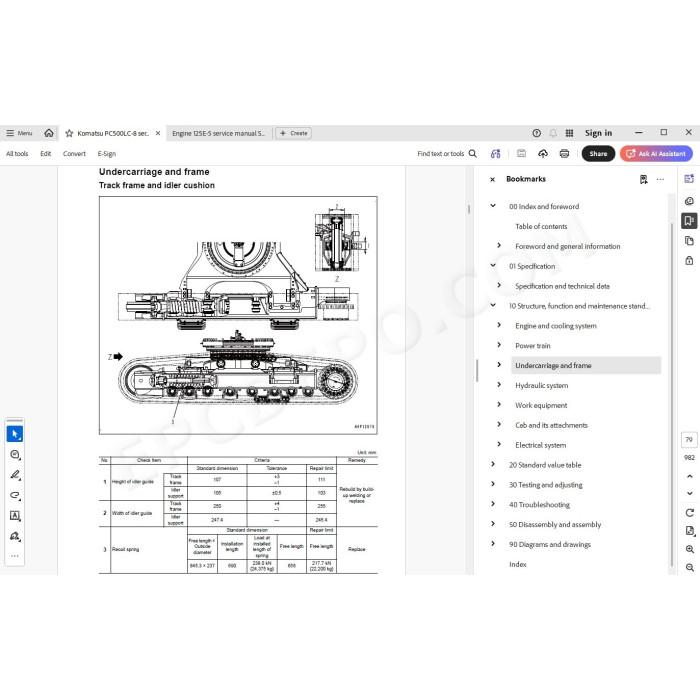
Task: Open Table of contents bookmark
Action: tap(541, 226)
